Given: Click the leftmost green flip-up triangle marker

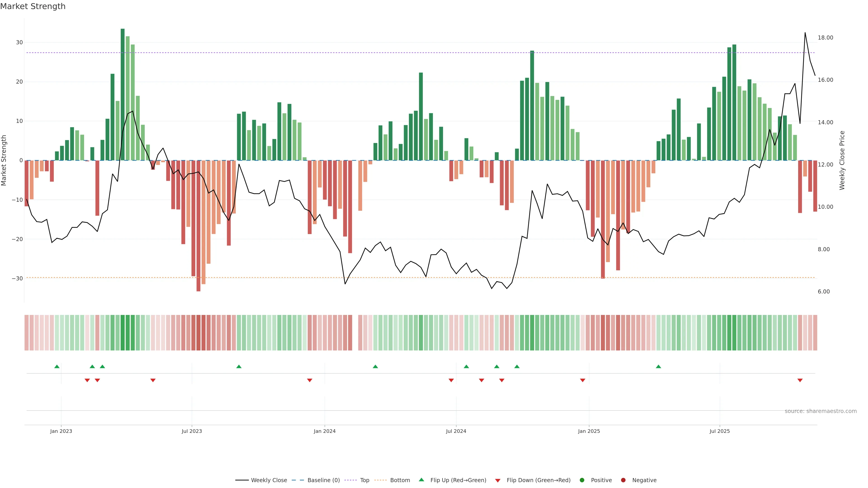Looking at the screenshot, I should click(x=57, y=366).
